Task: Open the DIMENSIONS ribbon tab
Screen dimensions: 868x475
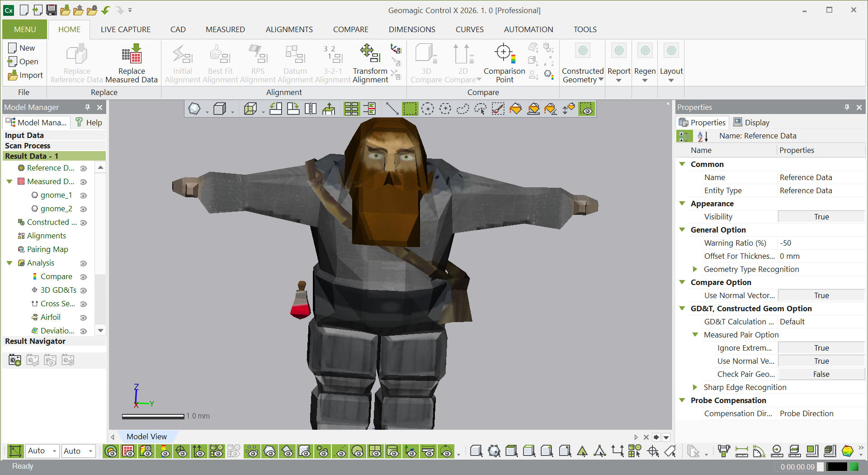Action: point(412,29)
